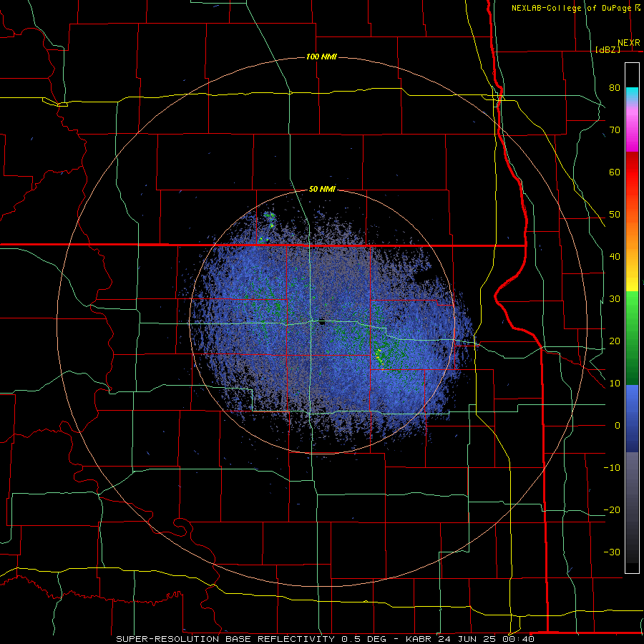Click the KABR radar site identifier in caption

[x=419, y=639]
